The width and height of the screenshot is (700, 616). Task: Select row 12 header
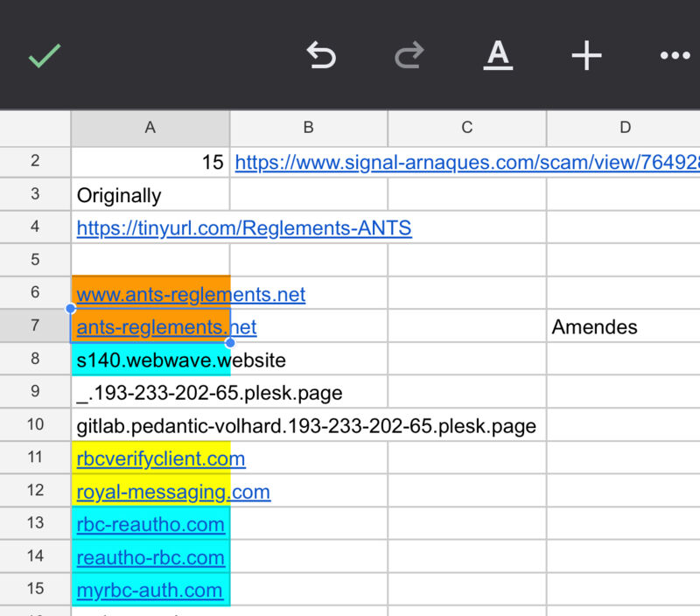tap(35, 490)
